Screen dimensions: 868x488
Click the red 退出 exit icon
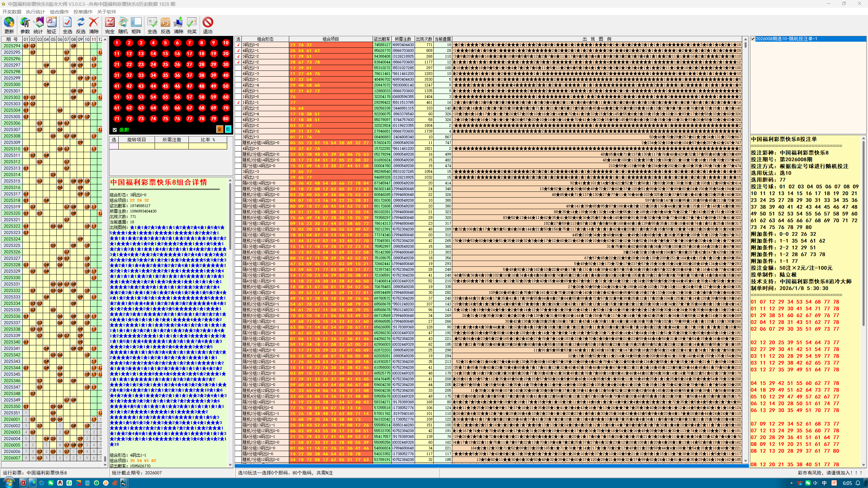[208, 22]
